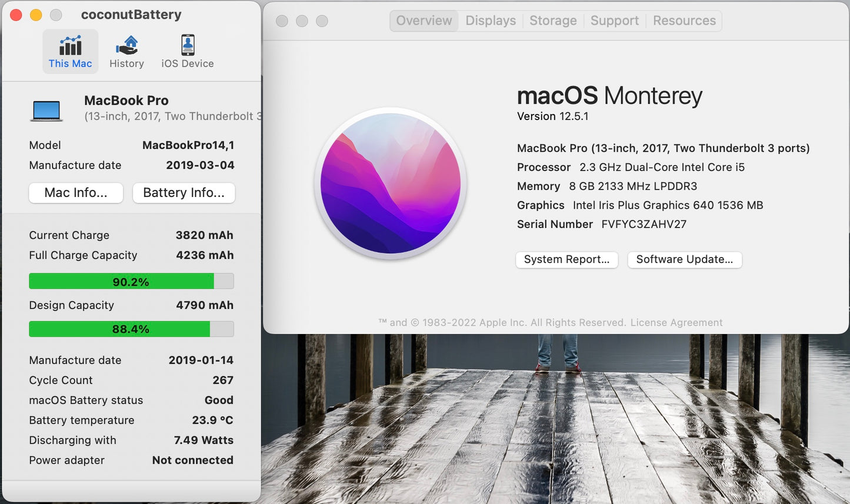Select the Overview tab

tap(424, 21)
